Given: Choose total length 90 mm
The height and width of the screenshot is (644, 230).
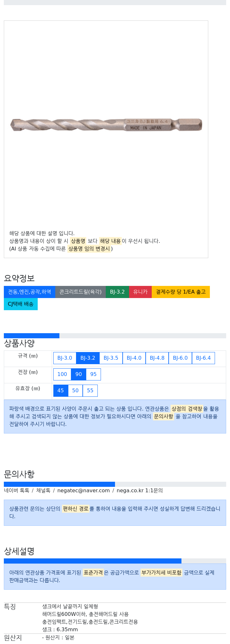Looking at the screenshot, I should [x=79, y=374].
